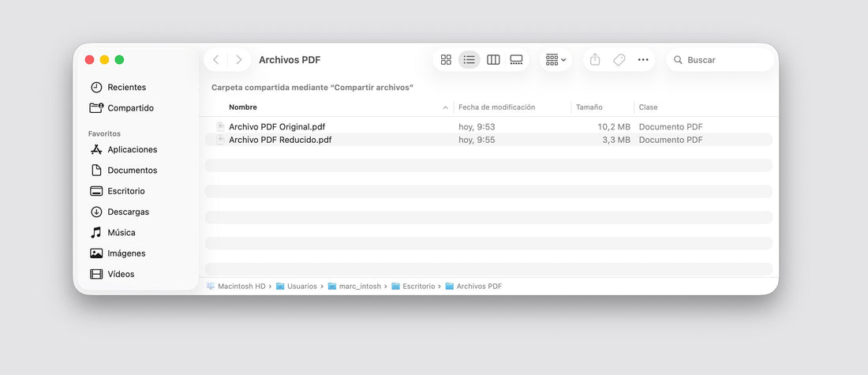Click the Share toolbar icon
Image resolution: width=868 pixels, height=375 pixels.
tap(595, 60)
